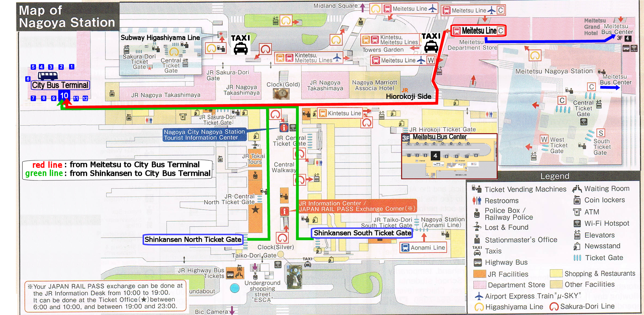Click the red info icon by JR Information Center
The image size is (644, 315).
284,211
